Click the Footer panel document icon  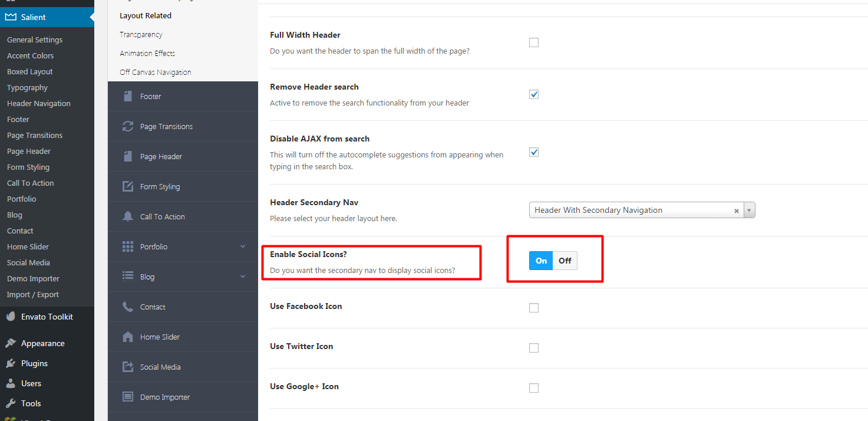[x=127, y=96]
